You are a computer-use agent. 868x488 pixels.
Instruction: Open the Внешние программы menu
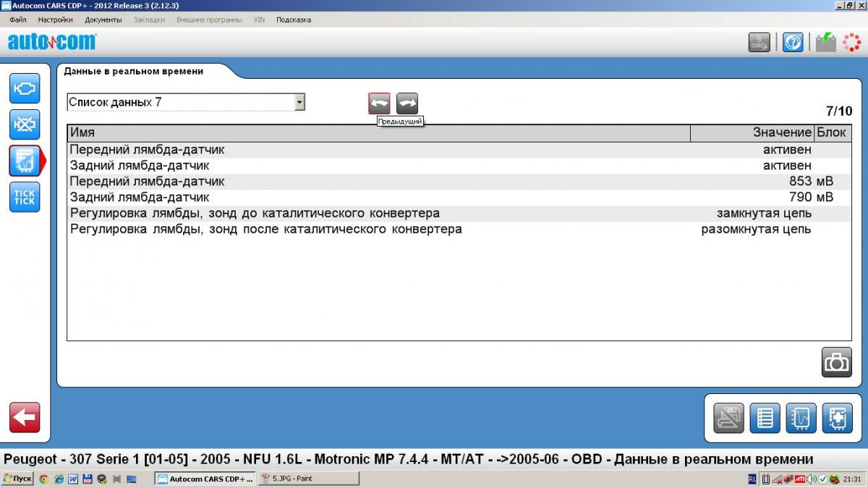(x=209, y=20)
